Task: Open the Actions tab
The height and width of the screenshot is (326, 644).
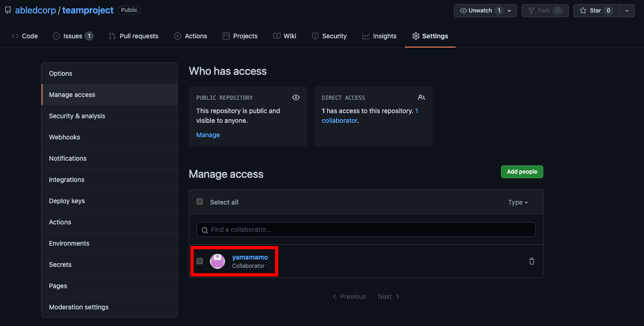Action: tap(191, 36)
